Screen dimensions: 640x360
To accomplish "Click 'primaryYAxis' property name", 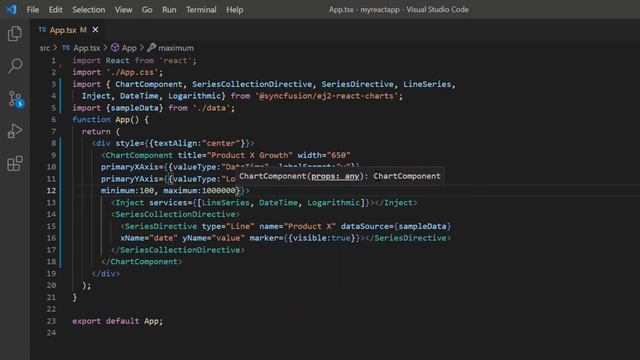I will coord(129,179).
